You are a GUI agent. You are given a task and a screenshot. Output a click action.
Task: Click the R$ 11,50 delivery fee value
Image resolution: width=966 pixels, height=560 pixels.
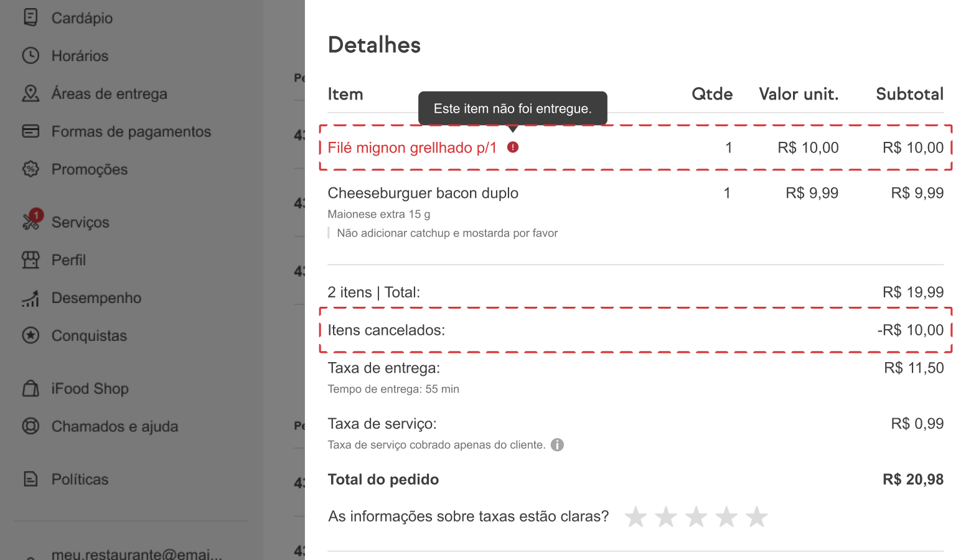pyautogui.click(x=914, y=368)
